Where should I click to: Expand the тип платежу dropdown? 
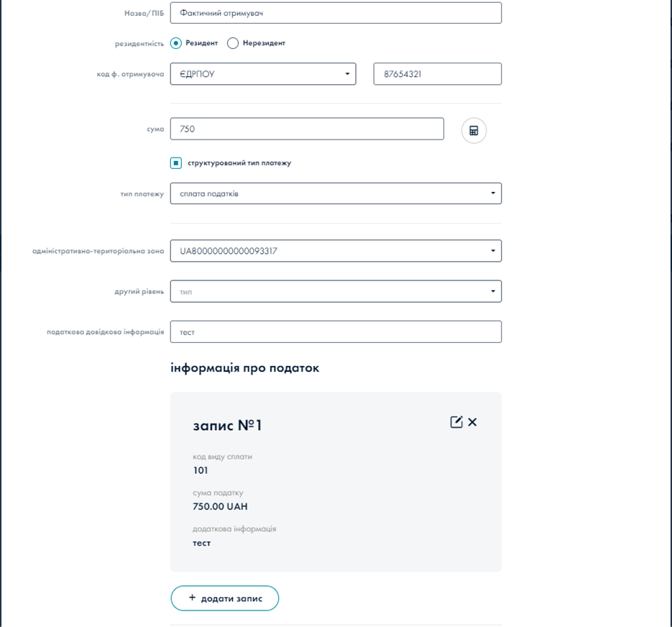tap(336, 193)
